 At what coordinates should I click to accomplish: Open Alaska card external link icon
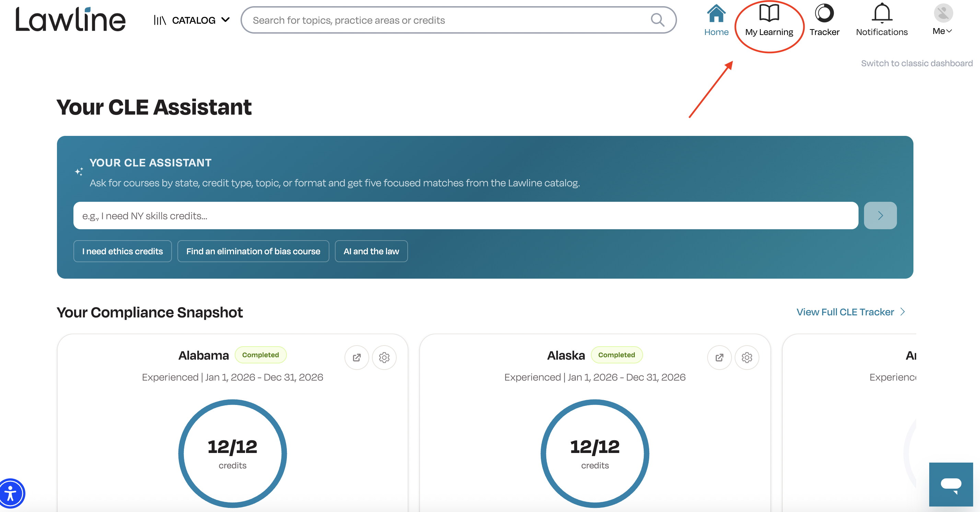pos(720,358)
